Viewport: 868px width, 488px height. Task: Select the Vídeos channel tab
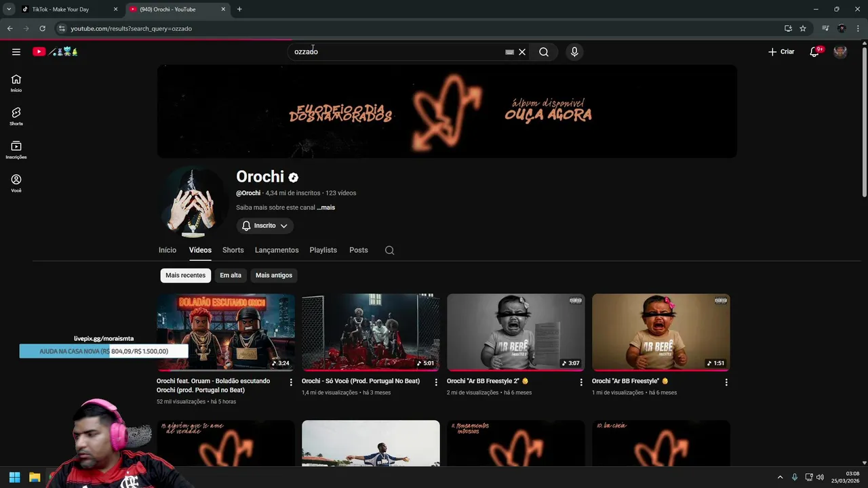[x=200, y=250]
